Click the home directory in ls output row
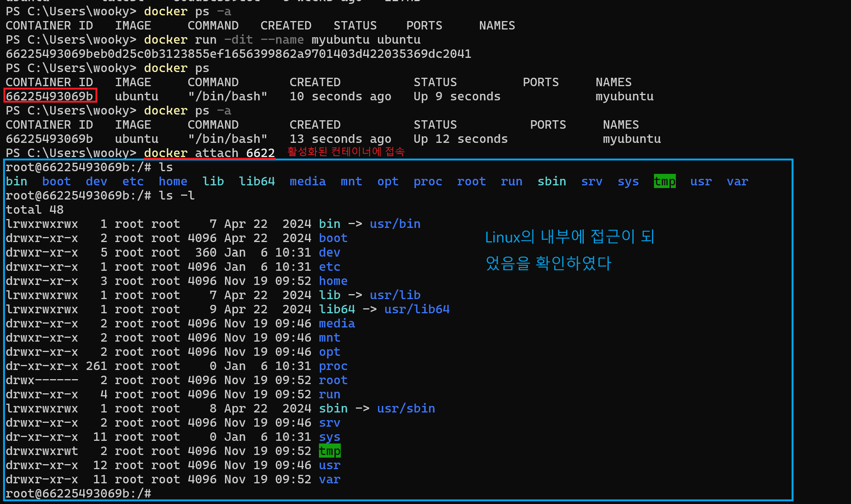 (x=173, y=181)
